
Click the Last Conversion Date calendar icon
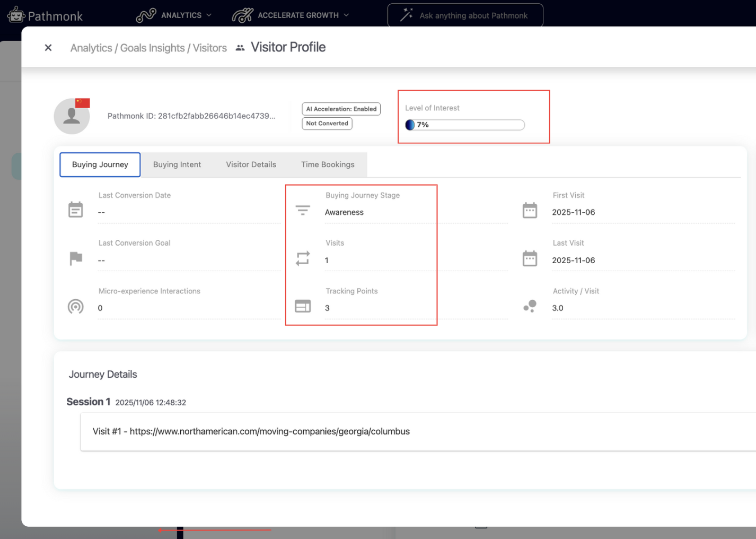click(76, 210)
